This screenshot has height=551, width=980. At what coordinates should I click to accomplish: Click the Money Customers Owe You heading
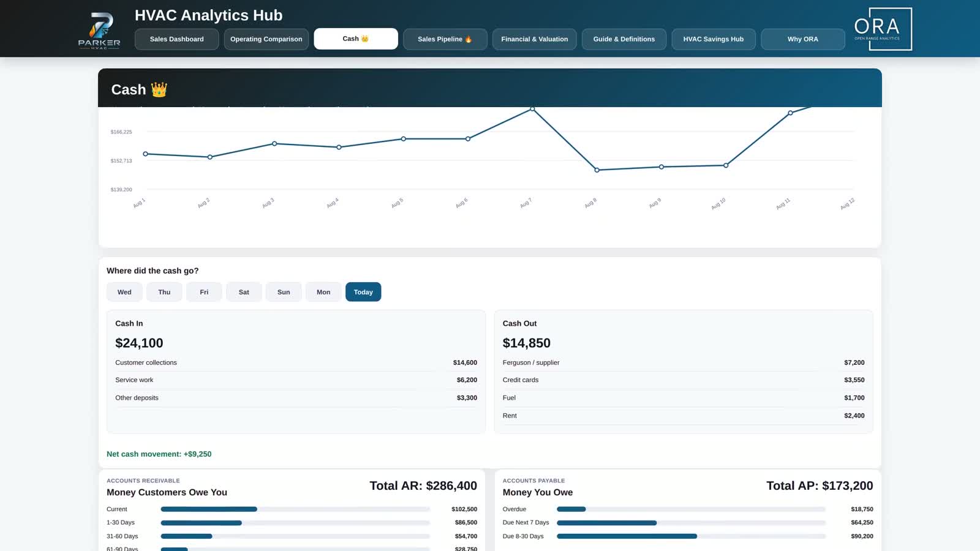coord(167,492)
